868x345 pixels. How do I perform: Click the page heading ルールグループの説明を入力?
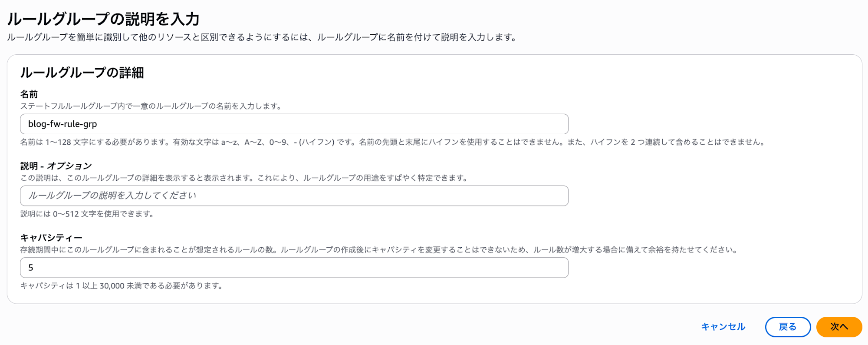[103, 19]
